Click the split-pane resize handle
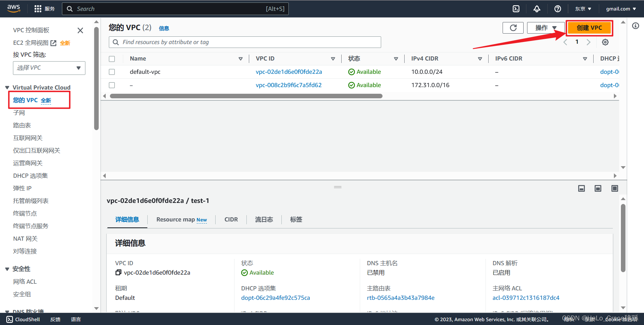 tap(338, 187)
